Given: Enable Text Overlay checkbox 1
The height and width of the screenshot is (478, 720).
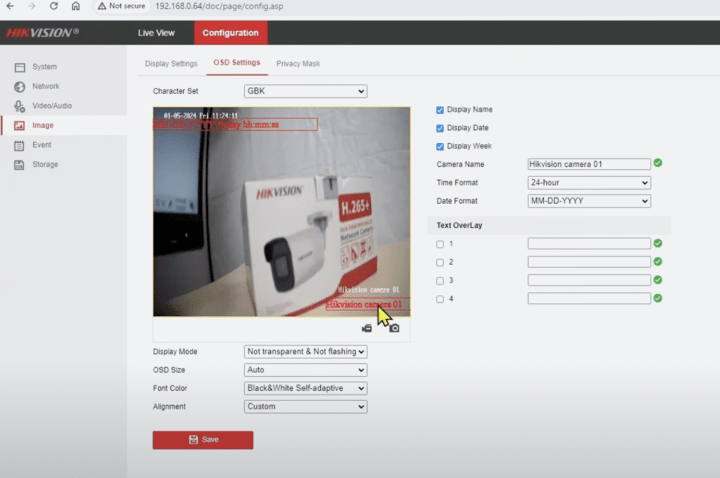Looking at the screenshot, I should pyautogui.click(x=440, y=244).
